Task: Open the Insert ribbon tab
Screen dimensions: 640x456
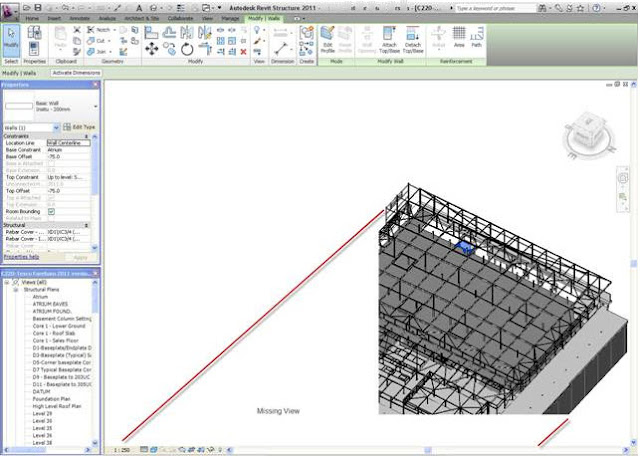Action: pyautogui.click(x=54, y=18)
